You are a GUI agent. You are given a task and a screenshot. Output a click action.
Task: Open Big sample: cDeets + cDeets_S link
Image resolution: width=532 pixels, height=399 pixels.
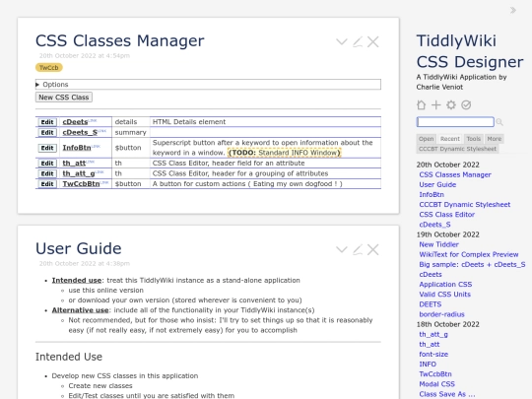[x=472, y=264]
